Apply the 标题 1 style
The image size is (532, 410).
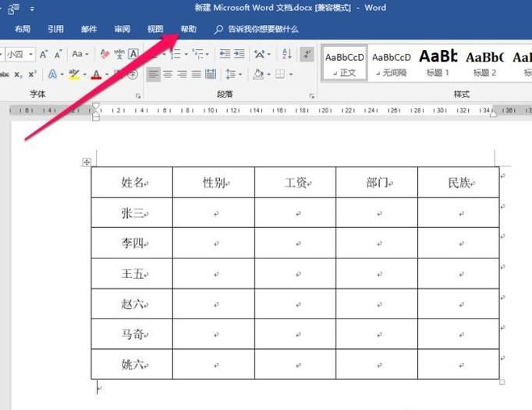pos(438,63)
